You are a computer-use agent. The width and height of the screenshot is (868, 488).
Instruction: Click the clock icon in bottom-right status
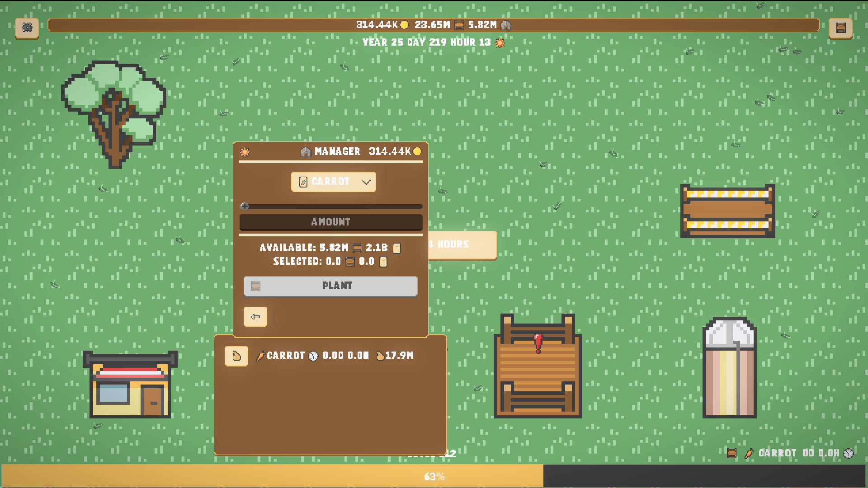[849, 453]
